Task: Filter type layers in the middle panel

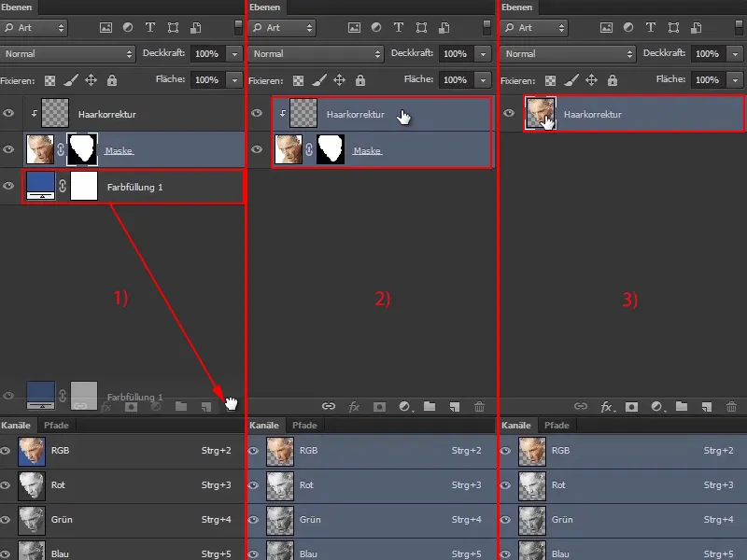Action: click(399, 28)
